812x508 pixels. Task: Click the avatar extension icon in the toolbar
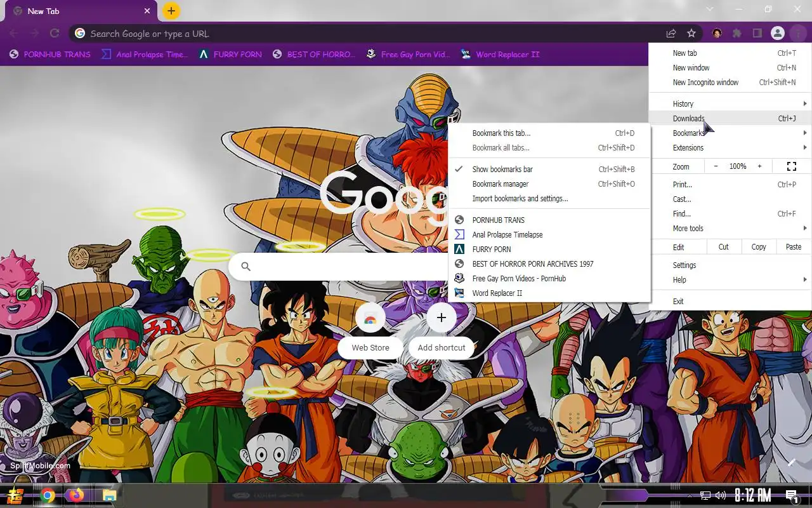[x=717, y=33]
